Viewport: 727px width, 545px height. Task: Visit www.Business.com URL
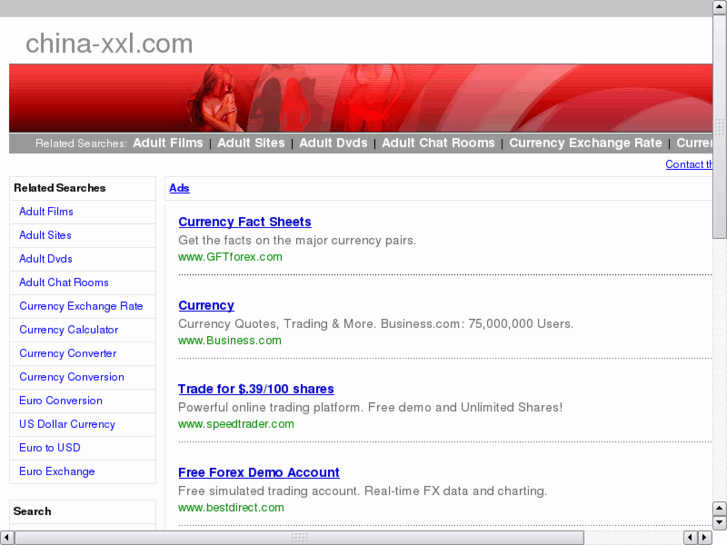230,340
